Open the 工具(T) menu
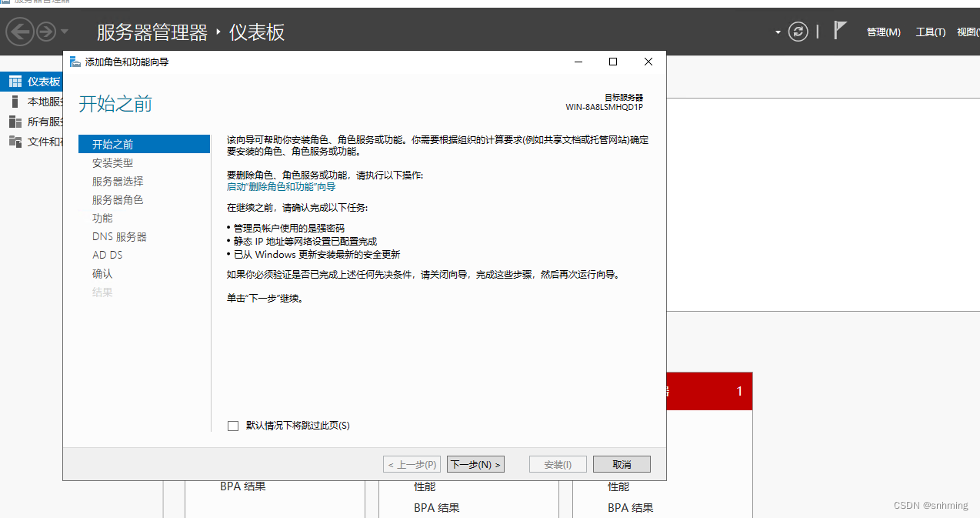Viewport: 980px width, 518px height. point(930,32)
